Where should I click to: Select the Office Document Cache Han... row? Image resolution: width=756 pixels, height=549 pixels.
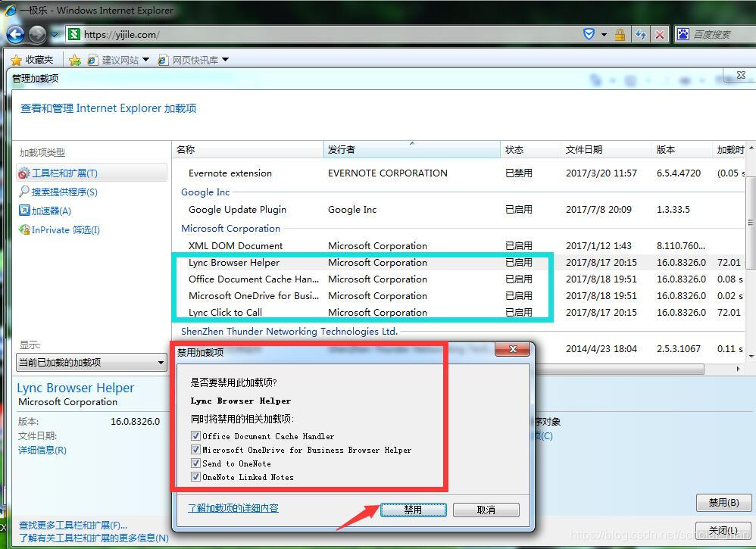coord(458,279)
